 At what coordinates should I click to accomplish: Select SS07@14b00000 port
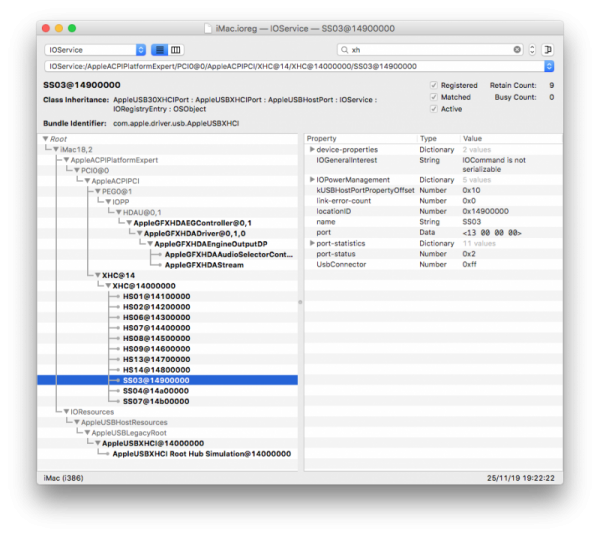156,401
